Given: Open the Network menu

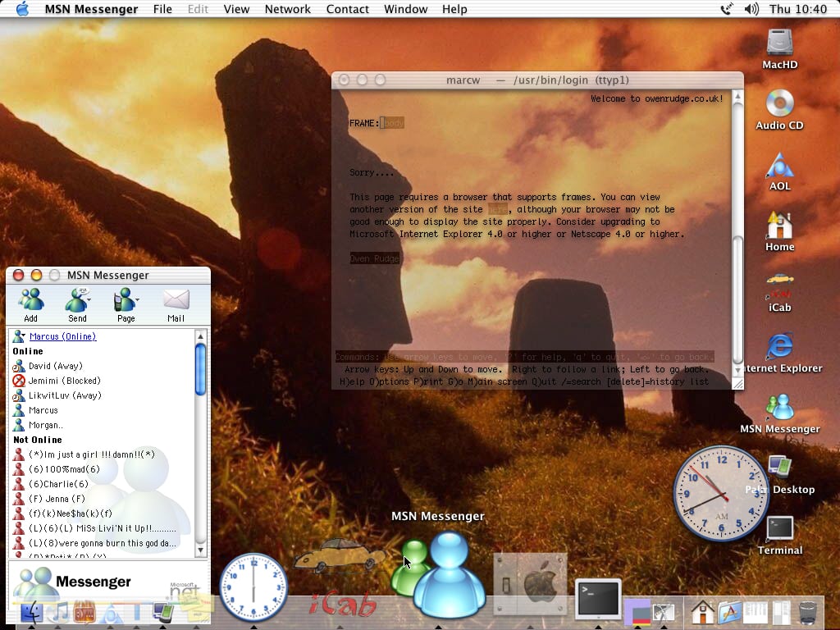Looking at the screenshot, I should (287, 9).
